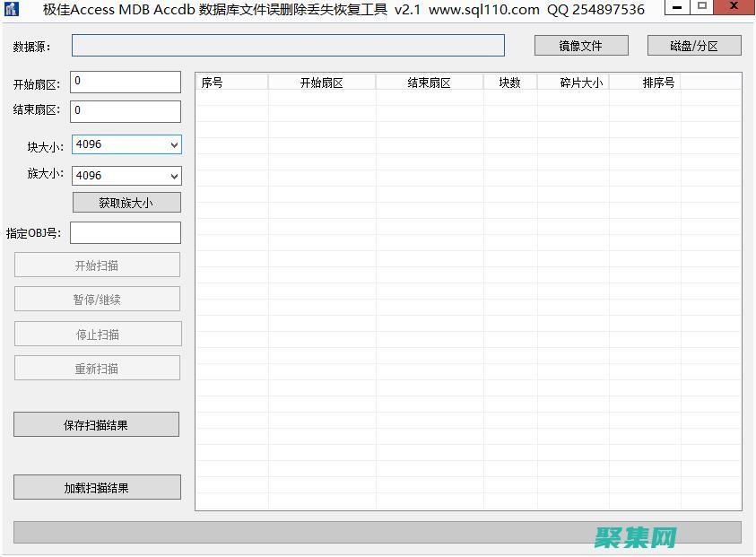Click inside the 数据源 input field

287,45
